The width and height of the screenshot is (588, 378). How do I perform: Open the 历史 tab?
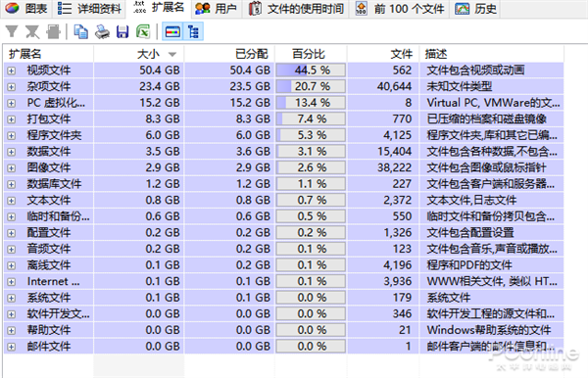point(475,8)
